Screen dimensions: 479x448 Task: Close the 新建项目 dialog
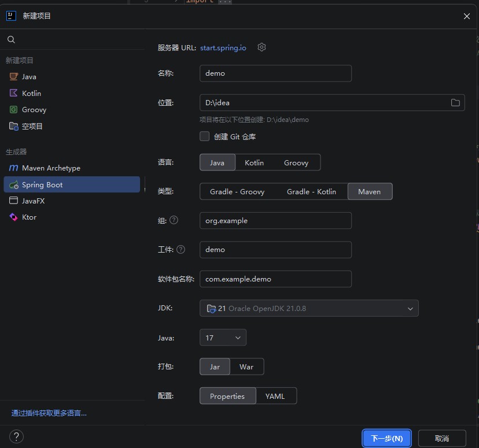(466, 16)
